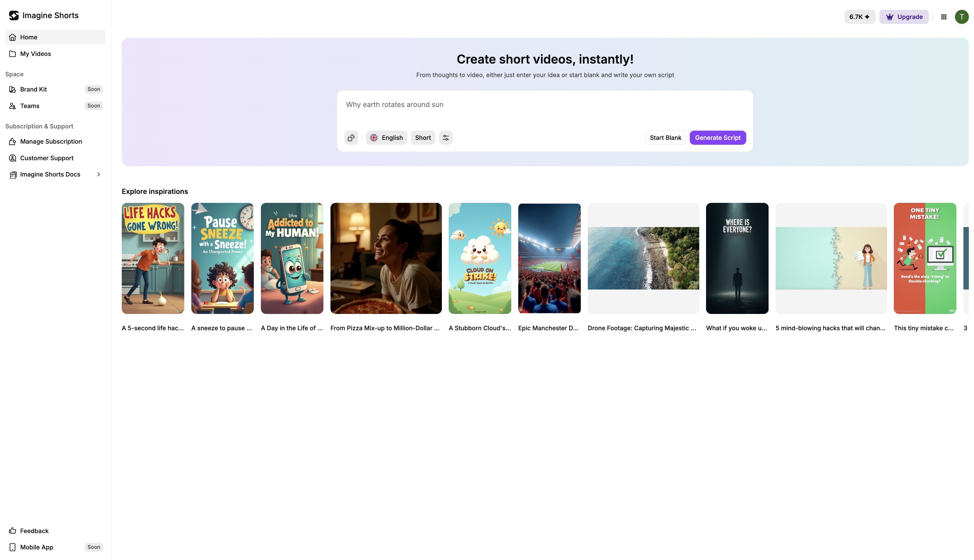Viewport: 974px width, 560px height.
Task: Click the Home house icon
Action: click(13, 37)
